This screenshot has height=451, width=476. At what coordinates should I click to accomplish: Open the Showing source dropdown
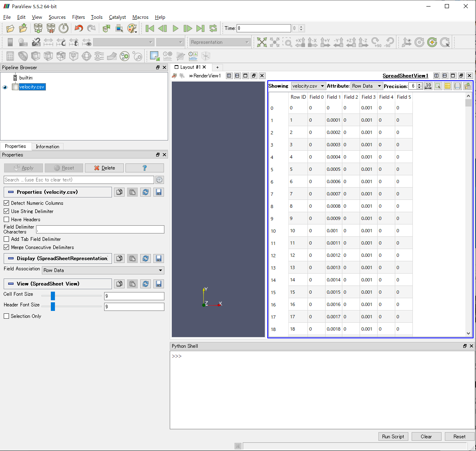[308, 86]
